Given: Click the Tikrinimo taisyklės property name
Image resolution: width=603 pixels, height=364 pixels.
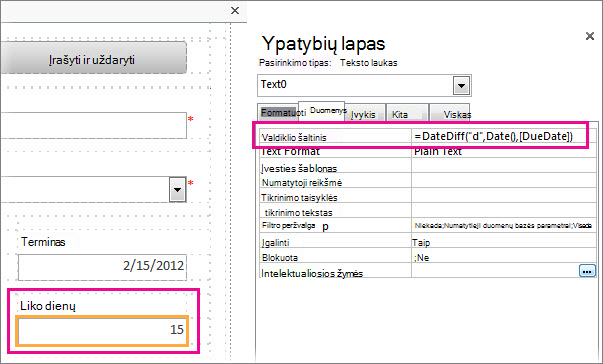Looking at the screenshot, I should (300, 198).
